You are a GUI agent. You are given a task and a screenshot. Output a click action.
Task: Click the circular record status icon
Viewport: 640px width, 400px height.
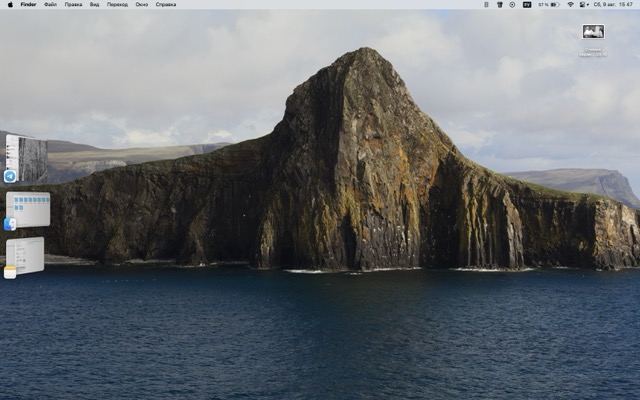click(x=512, y=4)
